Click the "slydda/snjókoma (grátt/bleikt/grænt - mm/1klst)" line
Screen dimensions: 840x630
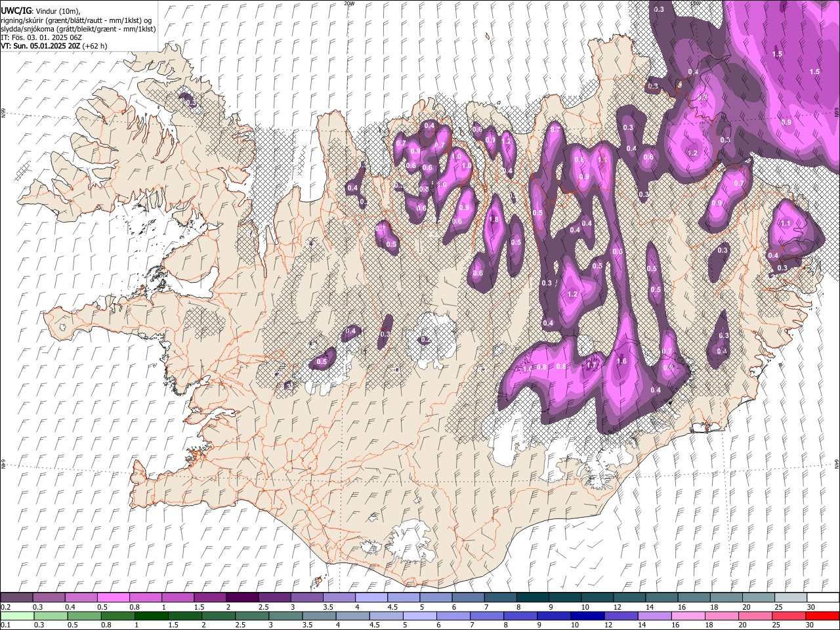78,29
